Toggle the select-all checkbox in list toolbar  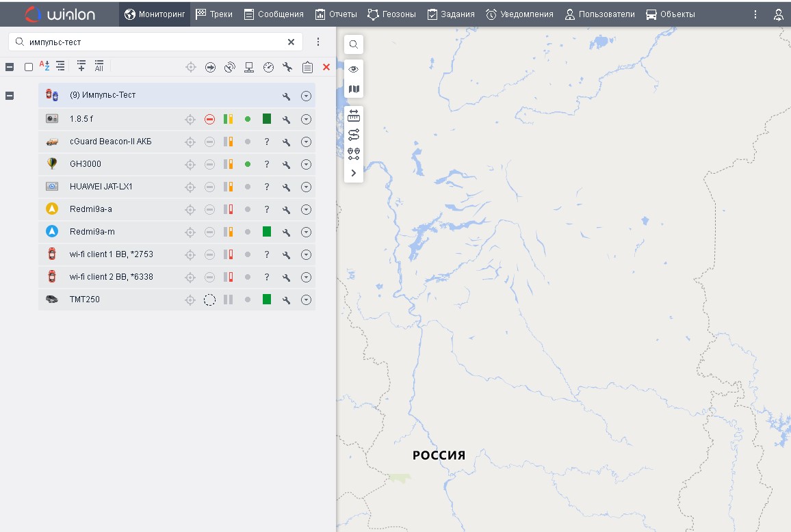point(29,67)
